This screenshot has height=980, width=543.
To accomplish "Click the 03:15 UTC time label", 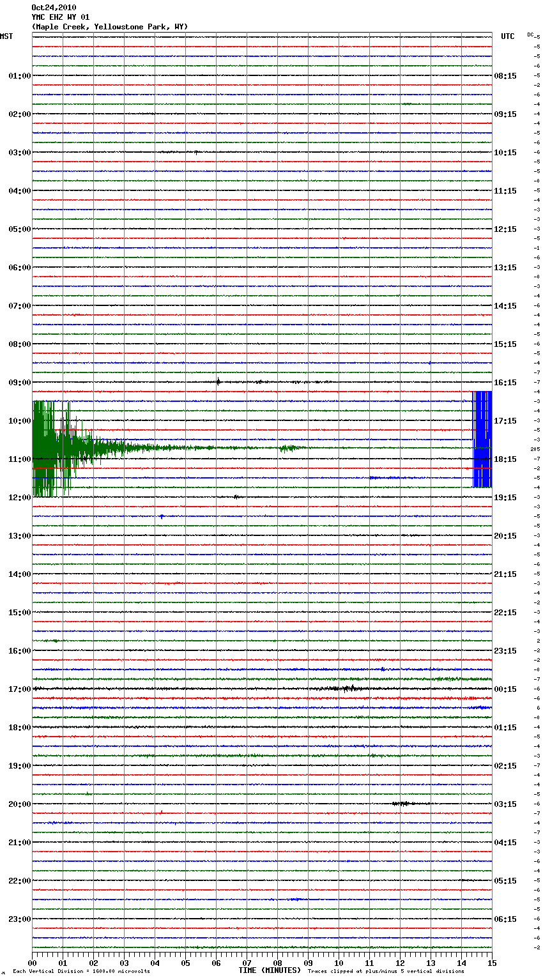I will [x=505, y=804].
